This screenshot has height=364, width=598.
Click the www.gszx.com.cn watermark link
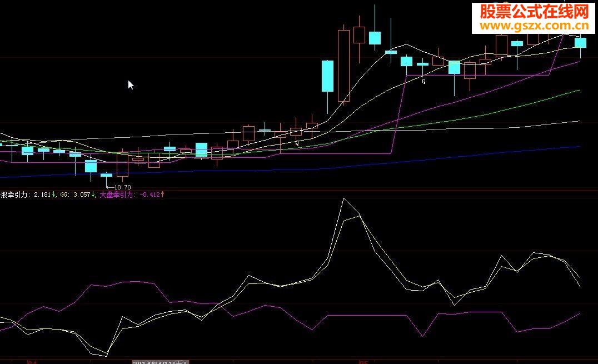click(534, 26)
